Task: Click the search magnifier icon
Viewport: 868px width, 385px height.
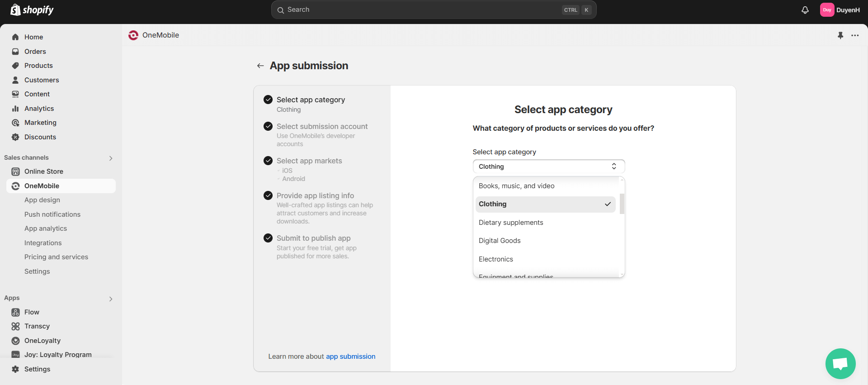Action: (x=281, y=10)
